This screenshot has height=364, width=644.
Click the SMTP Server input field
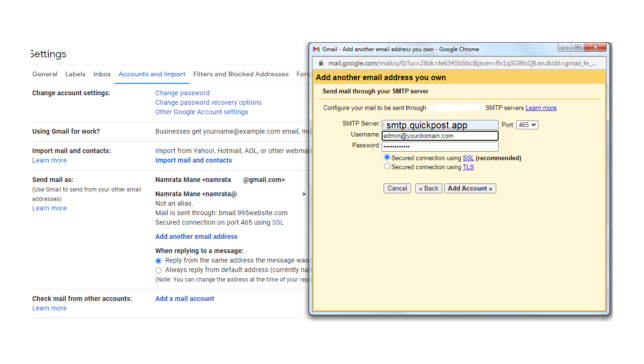coord(440,125)
